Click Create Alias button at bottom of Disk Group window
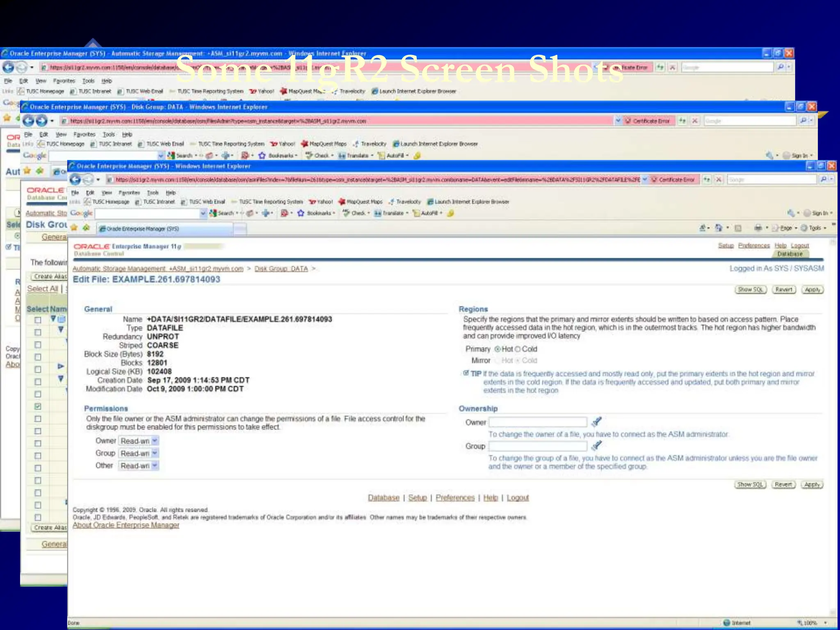 [x=50, y=527]
